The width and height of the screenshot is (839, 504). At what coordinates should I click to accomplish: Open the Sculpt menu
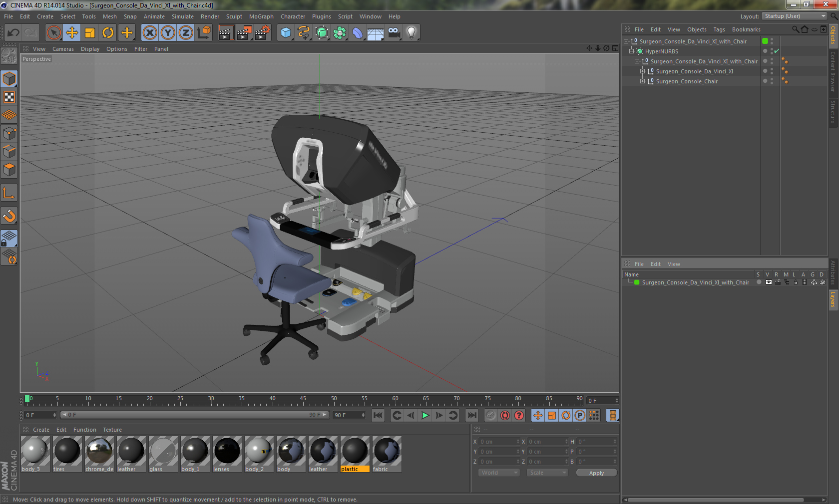[234, 16]
